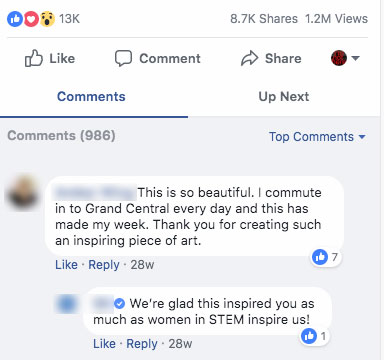Switch to the Up Next tab

tap(284, 97)
